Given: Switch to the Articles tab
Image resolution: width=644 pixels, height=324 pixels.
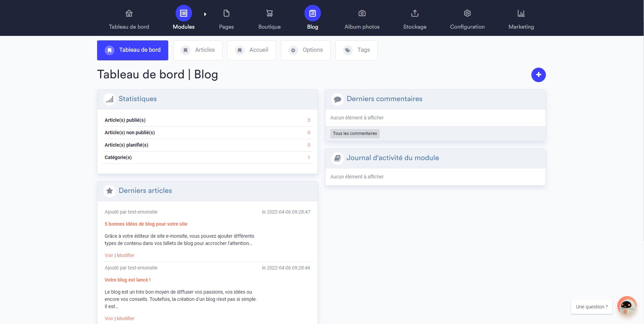Looking at the screenshot, I should click(x=198, y=50).
